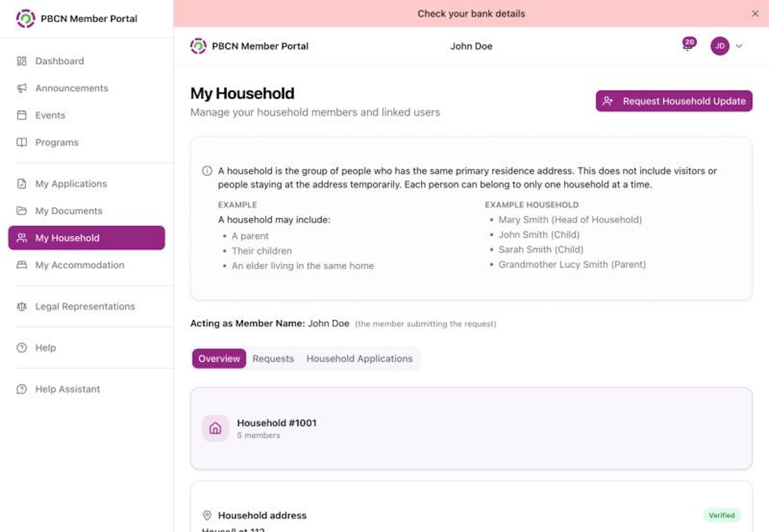Click 'Mary Smith (Head of Household)' entry
Viewport: 769px width, 532px height.
pyautogui.click(x=570, y=220)
